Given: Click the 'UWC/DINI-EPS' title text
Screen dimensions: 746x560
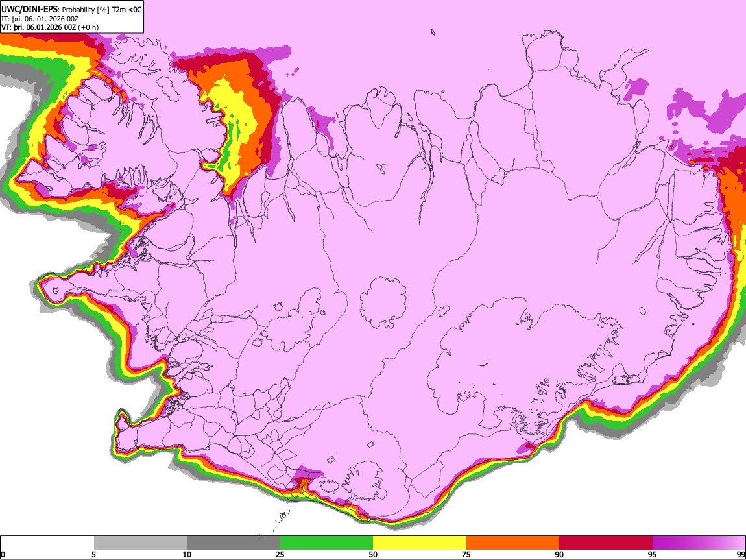Looking at the screenshot, I should point(29,10).
